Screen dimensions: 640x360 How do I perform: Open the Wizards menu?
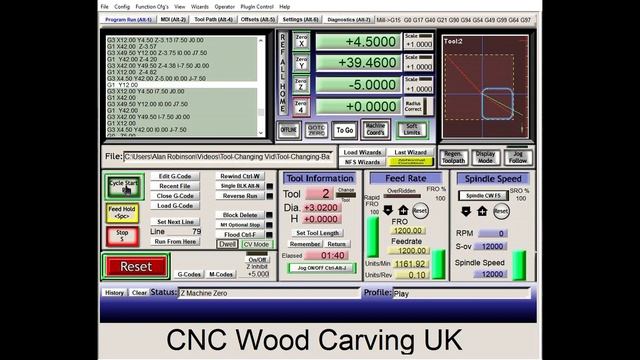[200, 7]
